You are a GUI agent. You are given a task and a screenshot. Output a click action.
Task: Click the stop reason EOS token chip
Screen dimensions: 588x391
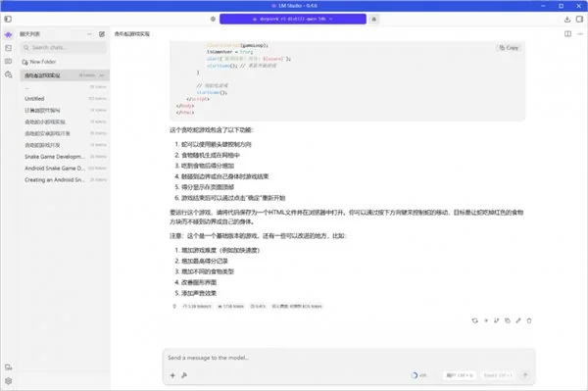point(297,307)
